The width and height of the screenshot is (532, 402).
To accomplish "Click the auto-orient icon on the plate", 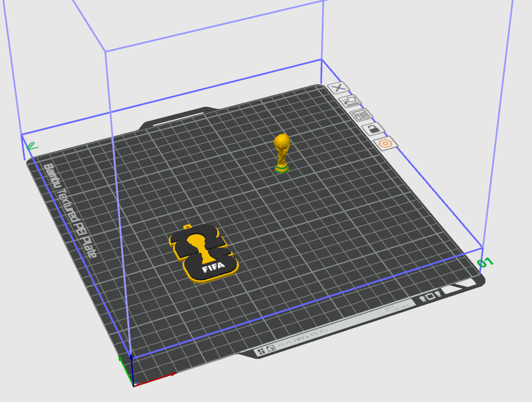I will [350, 101].
